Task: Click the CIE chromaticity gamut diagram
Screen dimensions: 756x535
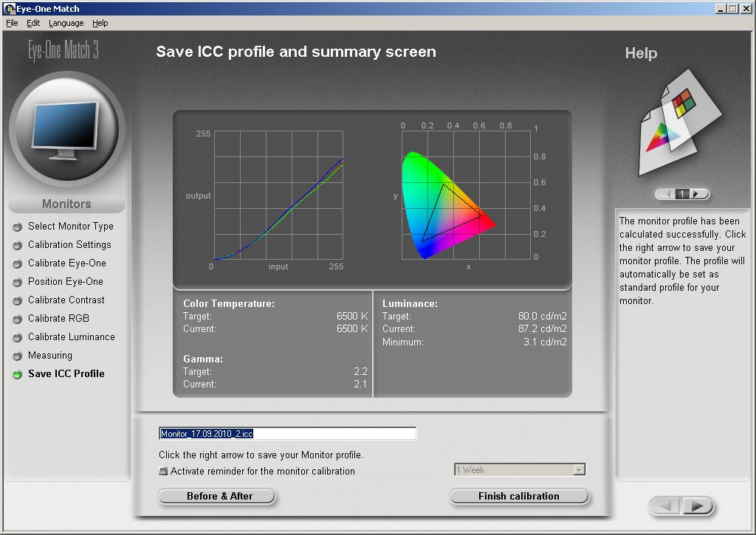Action: point(466,196)
